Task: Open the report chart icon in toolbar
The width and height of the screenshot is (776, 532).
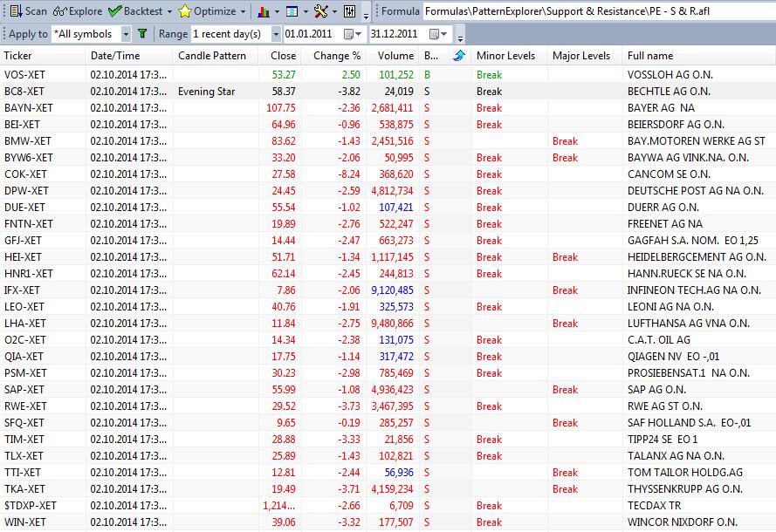Action: pos(264,11)
